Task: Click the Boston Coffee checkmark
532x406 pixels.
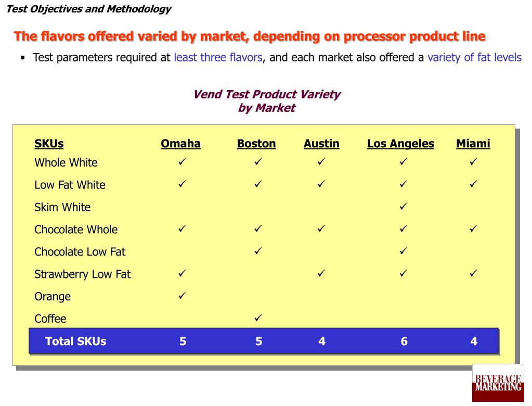Action: (258, 318)
